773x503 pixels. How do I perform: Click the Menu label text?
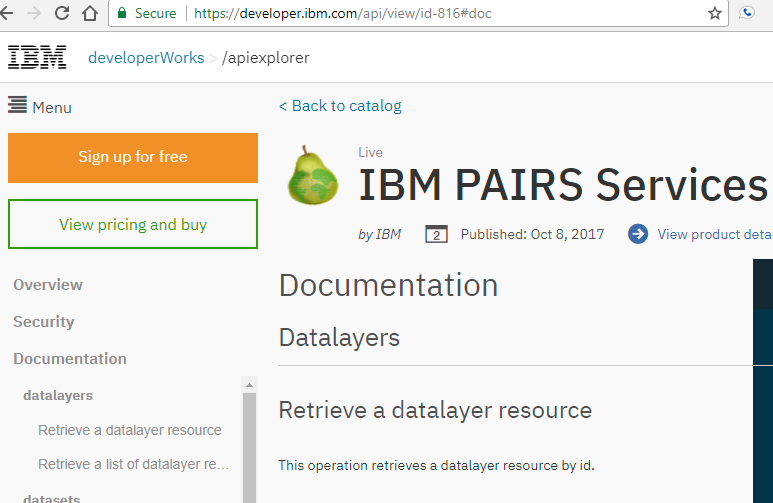[x=52, y=108]
